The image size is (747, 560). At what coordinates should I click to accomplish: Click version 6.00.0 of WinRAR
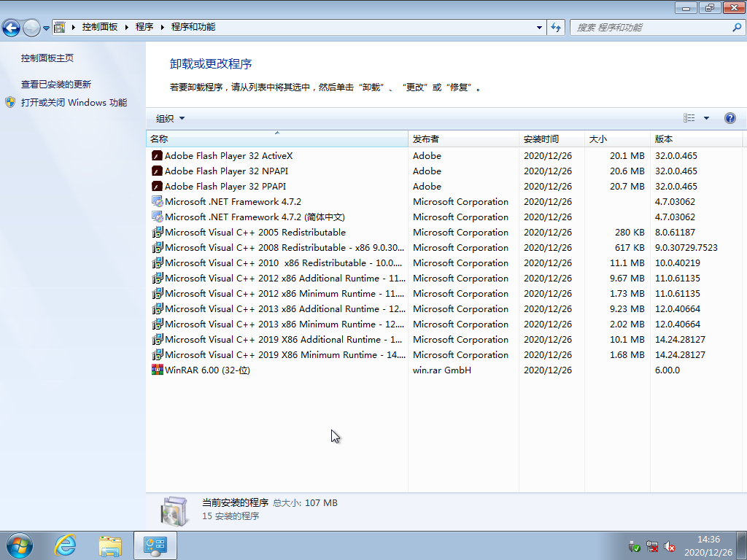tap(667, 370)
